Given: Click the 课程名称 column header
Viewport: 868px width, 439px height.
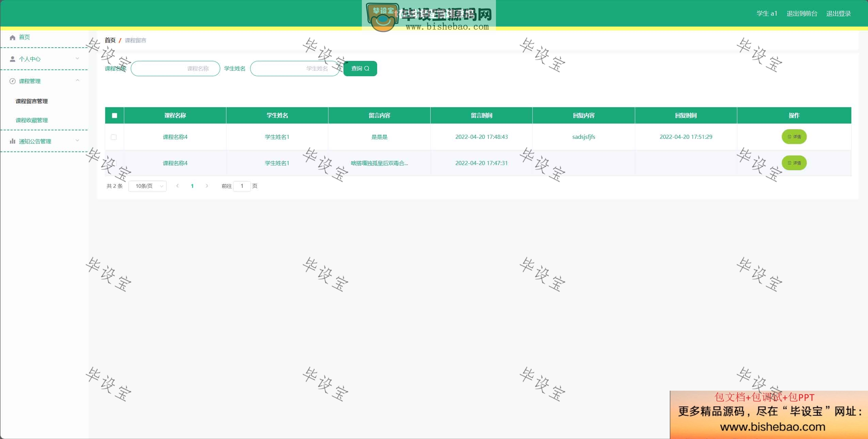Looking at the screenshot, I should [x=175, y=116].
